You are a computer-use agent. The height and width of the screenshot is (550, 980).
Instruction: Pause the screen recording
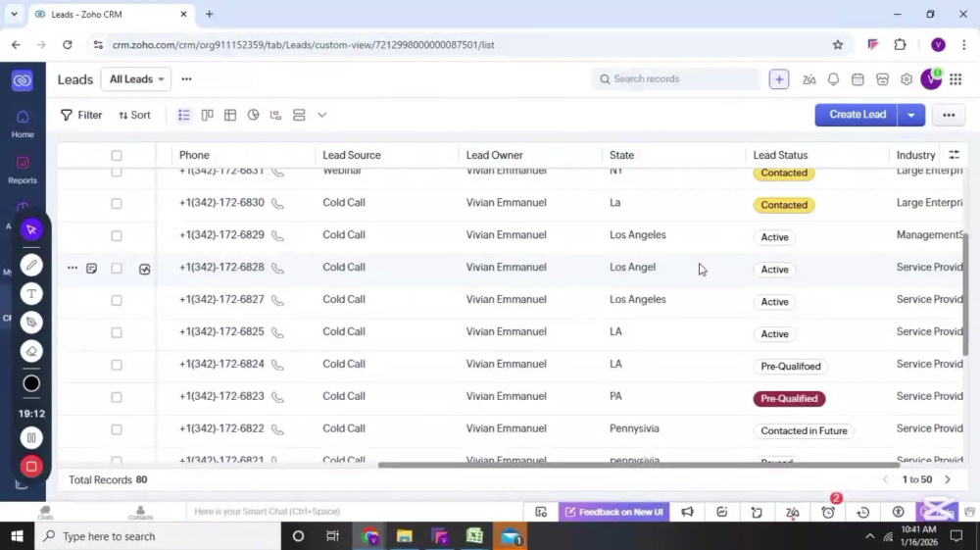(x=31, y=437)
